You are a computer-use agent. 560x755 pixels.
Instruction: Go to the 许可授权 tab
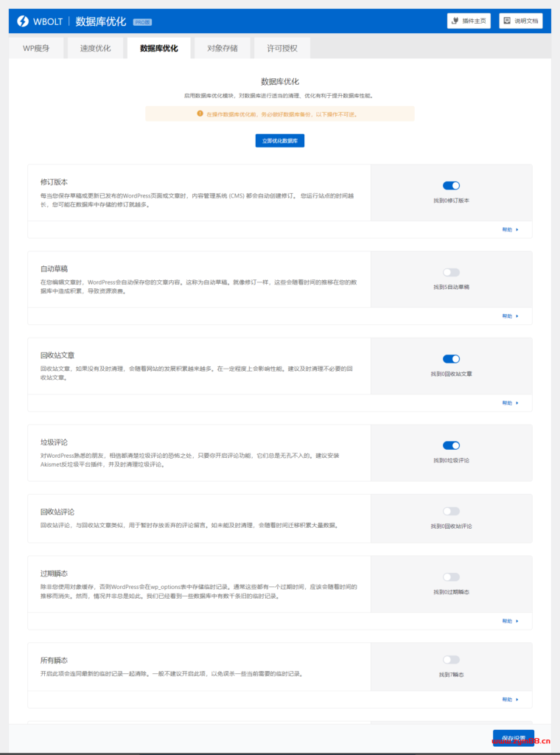click(282, 48)
